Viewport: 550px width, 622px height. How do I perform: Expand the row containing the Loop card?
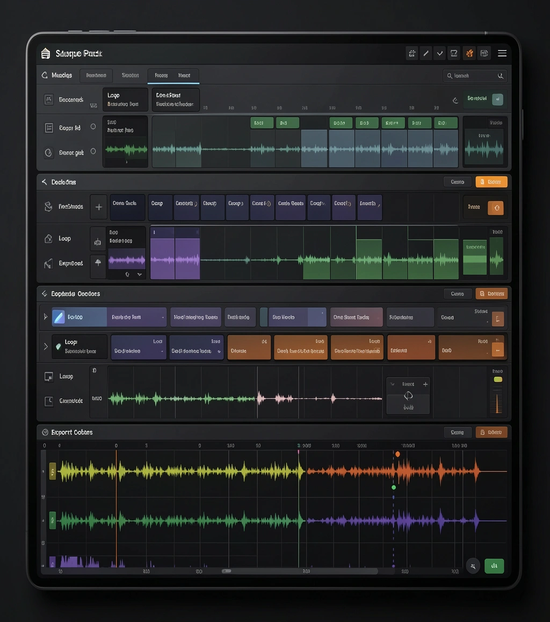coord(45,347)
